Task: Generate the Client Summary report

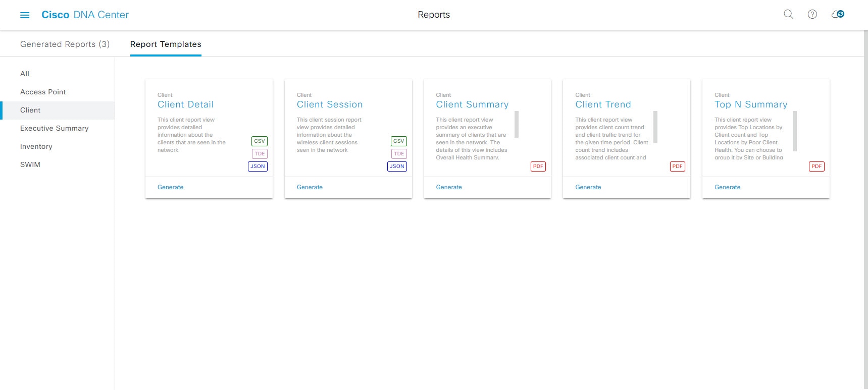Action: point(449,187)
